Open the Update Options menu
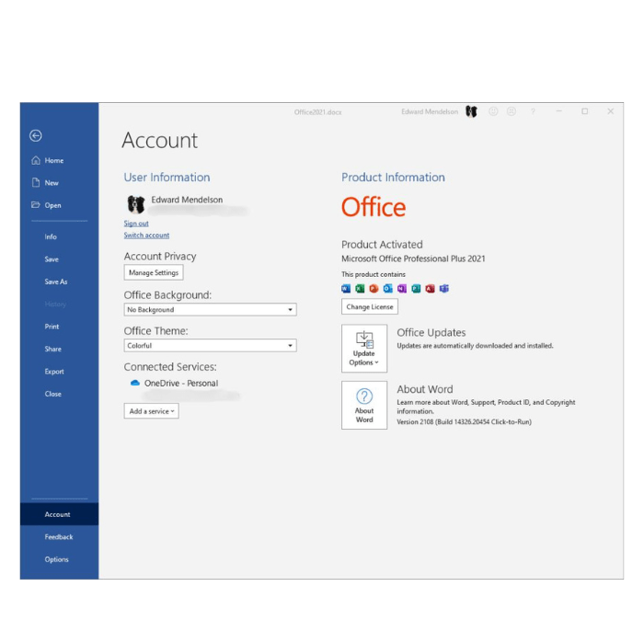Screen dimensions: 644x644 click(x=364, y=349)
